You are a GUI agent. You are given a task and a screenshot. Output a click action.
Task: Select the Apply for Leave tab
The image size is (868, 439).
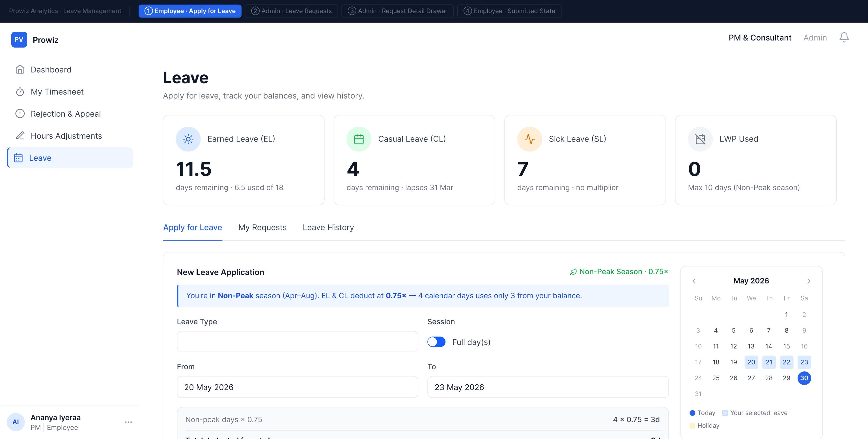click(192, 228)
